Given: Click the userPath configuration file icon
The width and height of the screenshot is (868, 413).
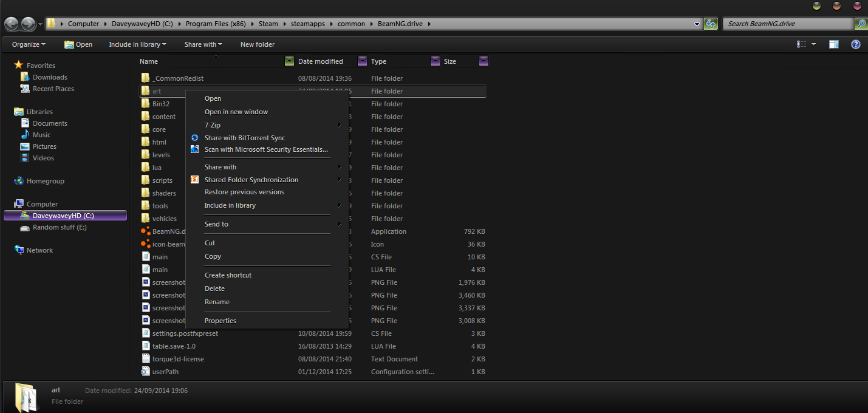Looking at the screenshot, I should pos(146,372).
